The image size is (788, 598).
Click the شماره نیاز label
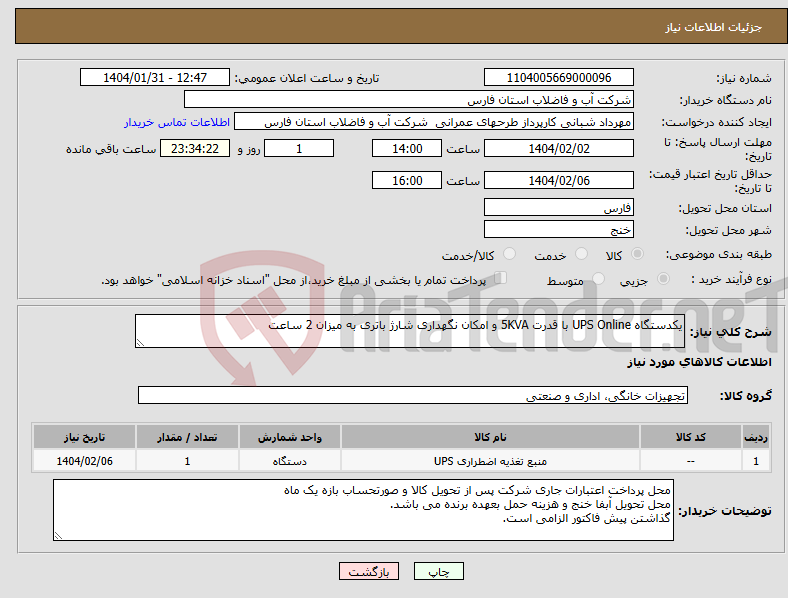point(744,78)
